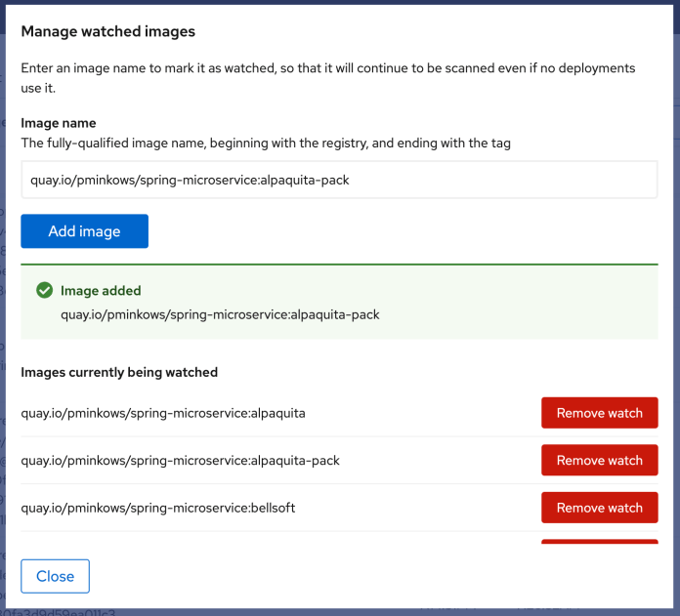The width and height of the screenshot is (680, 616).
Task: Click the 'Enter an image name' description paragraph
Action: 328,78
